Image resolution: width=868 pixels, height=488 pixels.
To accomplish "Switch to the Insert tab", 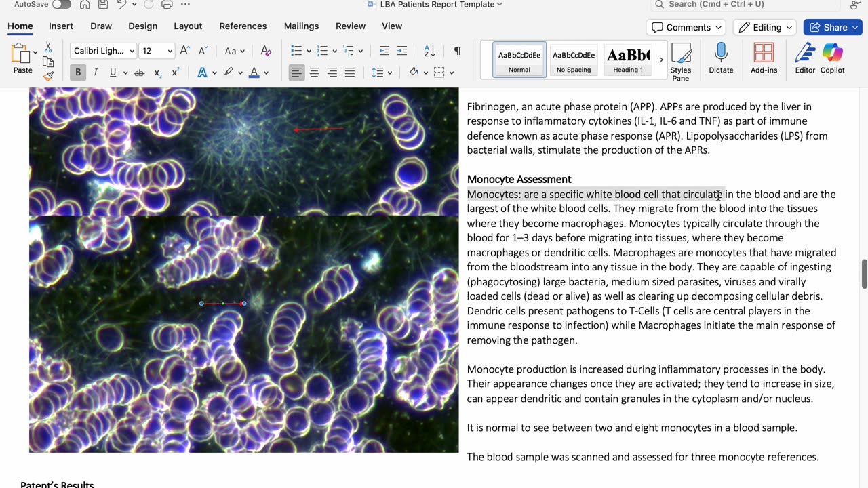I will (61, 26).
